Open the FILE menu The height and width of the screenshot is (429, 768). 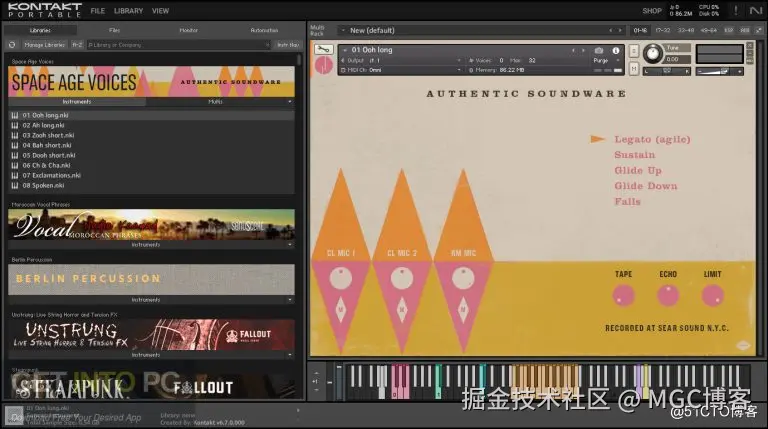97,11
